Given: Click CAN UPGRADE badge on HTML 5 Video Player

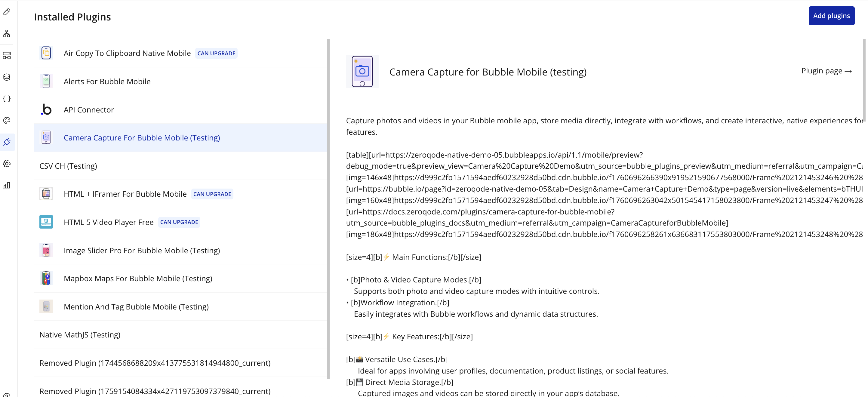Looking at the screenshot, I should click(x=179, y=223).
